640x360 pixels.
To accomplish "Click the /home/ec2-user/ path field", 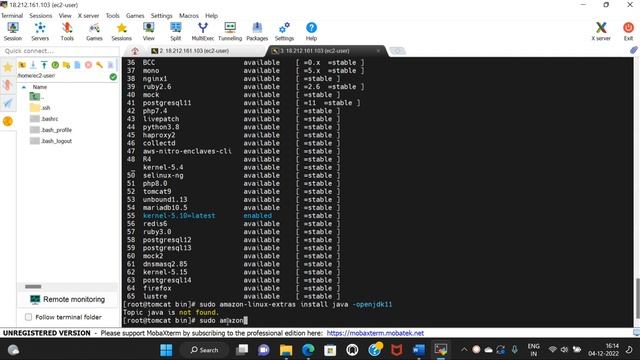I will [63, 76].
